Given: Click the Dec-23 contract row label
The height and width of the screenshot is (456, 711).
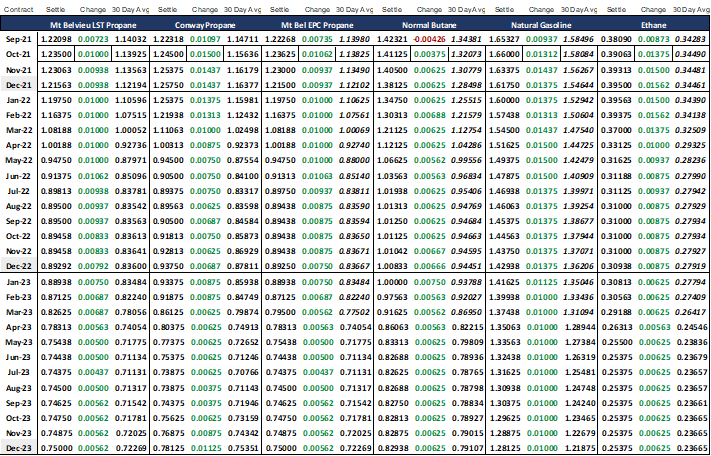Looking at the screenshot, I should 19,448.
